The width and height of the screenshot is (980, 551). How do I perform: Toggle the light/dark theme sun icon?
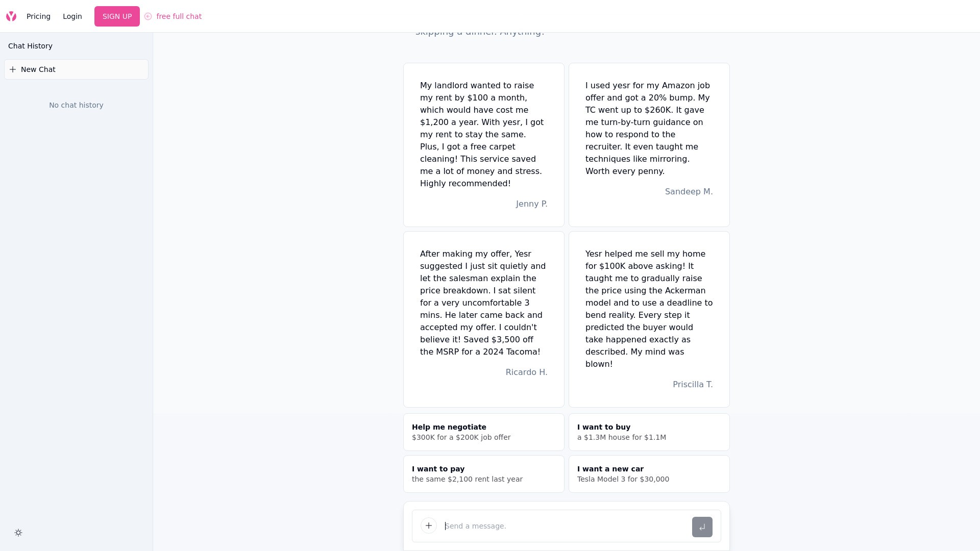(x=18, y=533)
